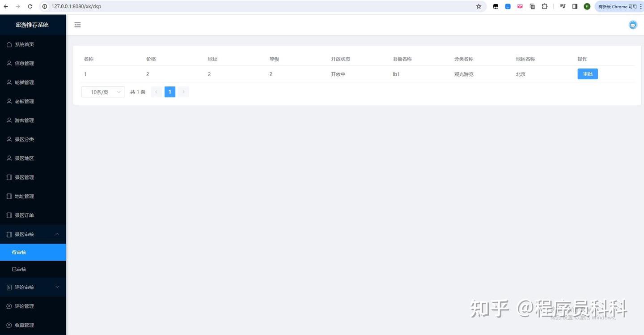Open 系统首页 in the sidebar

click(33, 44)
